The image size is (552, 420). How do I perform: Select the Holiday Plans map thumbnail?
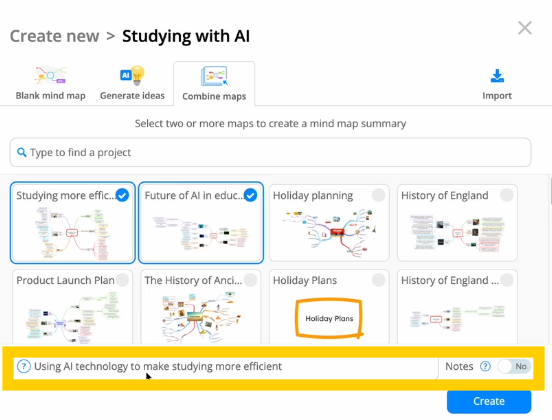329,307
